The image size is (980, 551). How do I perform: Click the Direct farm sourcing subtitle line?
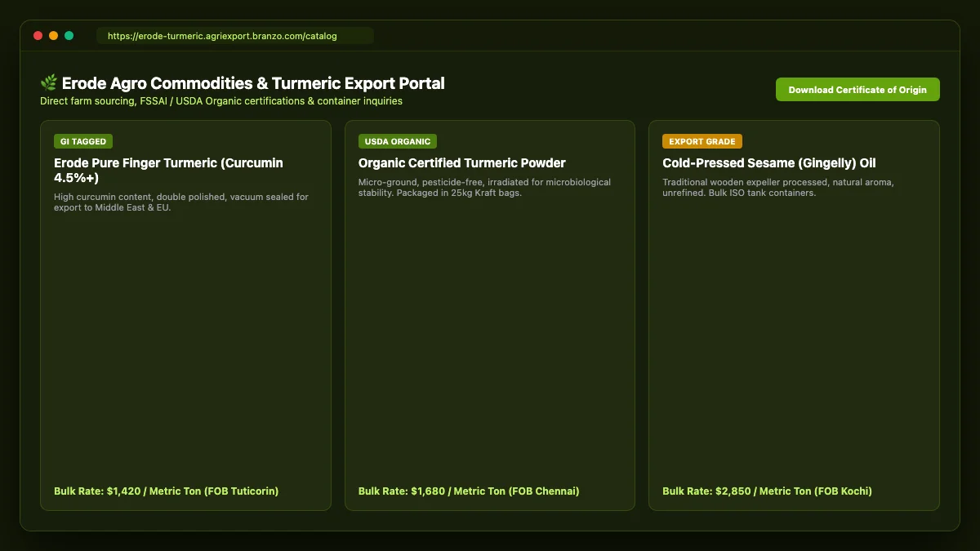pyautogui.click(x=221, y=101)
